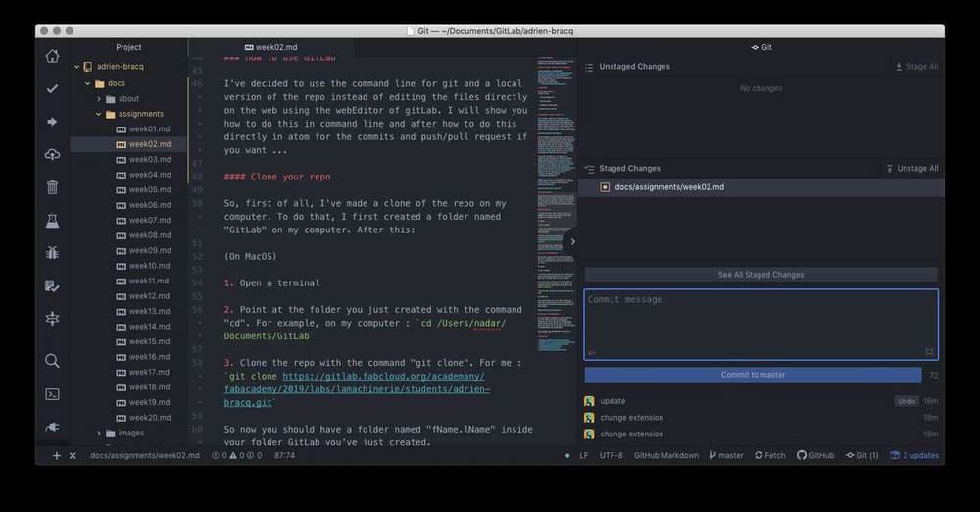The image size is (980, 512).
Task: Click the adrien-bracq repository icon
Action: tap(88, 67)
